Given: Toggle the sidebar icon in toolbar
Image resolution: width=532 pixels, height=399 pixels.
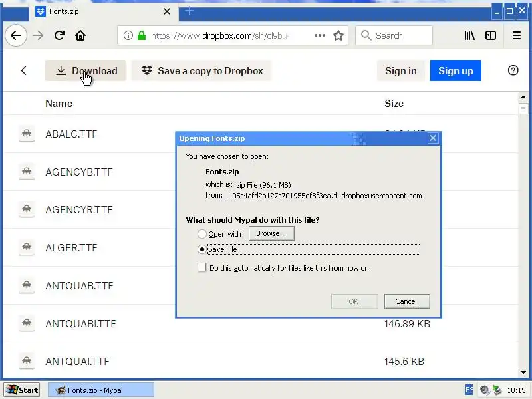Looking at the screenshot, I should tap(491, 35).
